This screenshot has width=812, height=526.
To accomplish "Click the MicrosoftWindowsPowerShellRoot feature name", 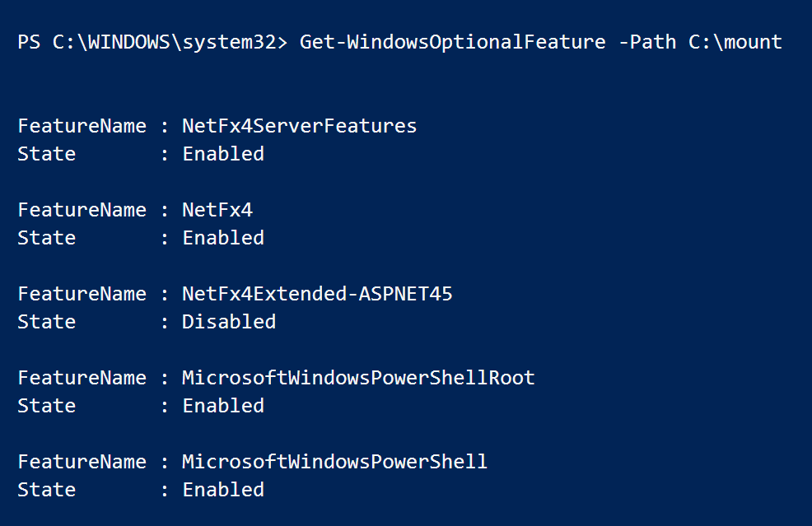I will pyautogui.click(x=358, y=378).
